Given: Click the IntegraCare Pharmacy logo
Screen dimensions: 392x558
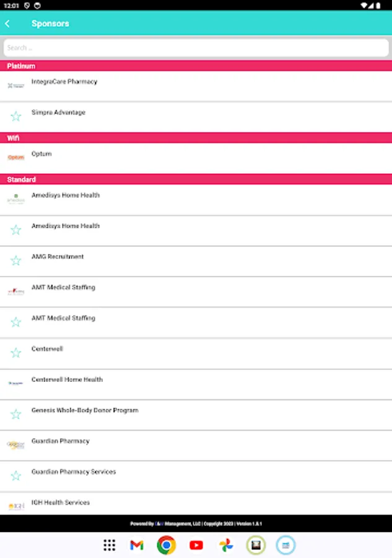Looking at the screenshot, I should [16, 86].
